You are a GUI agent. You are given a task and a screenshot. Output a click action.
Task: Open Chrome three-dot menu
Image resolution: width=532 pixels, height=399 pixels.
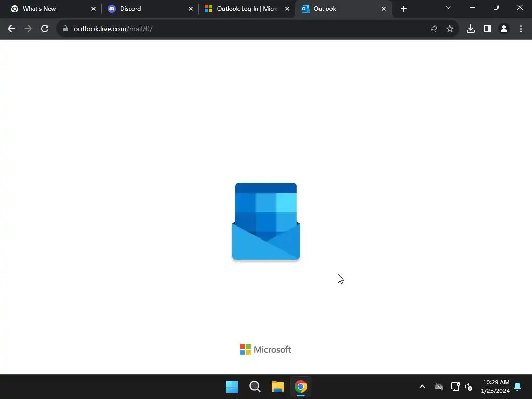(521, 29)
